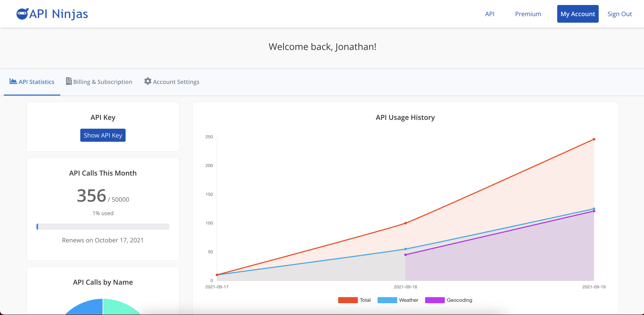Click the 250 y-axis label
Image resolution: width=644 pixels, height=315 pixels.
tap(209, 137)
